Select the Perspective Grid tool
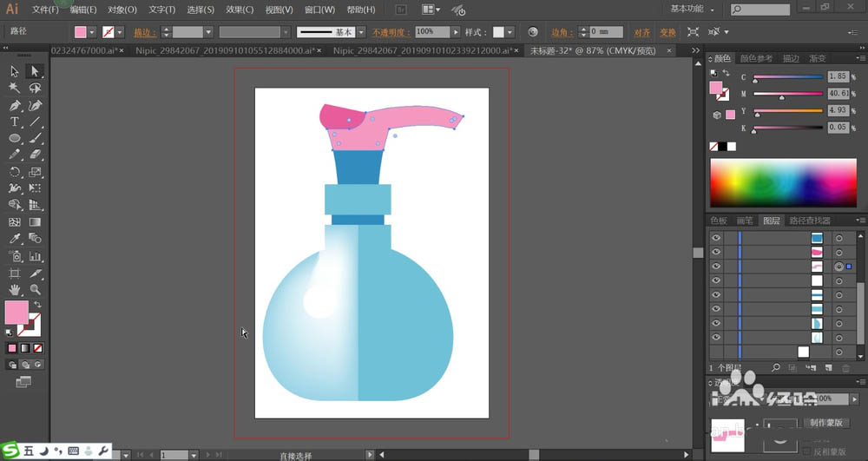The image size is (868, 461). tap(35, 205)
